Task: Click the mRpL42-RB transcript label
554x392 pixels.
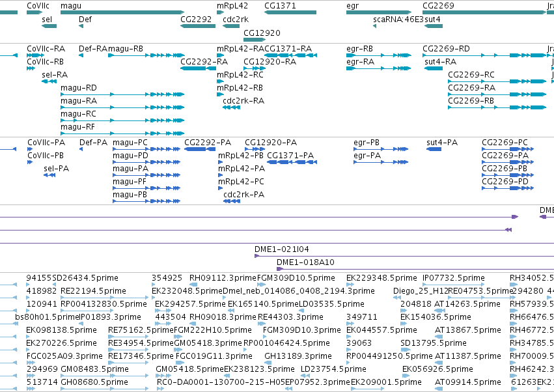Action: 240,88
